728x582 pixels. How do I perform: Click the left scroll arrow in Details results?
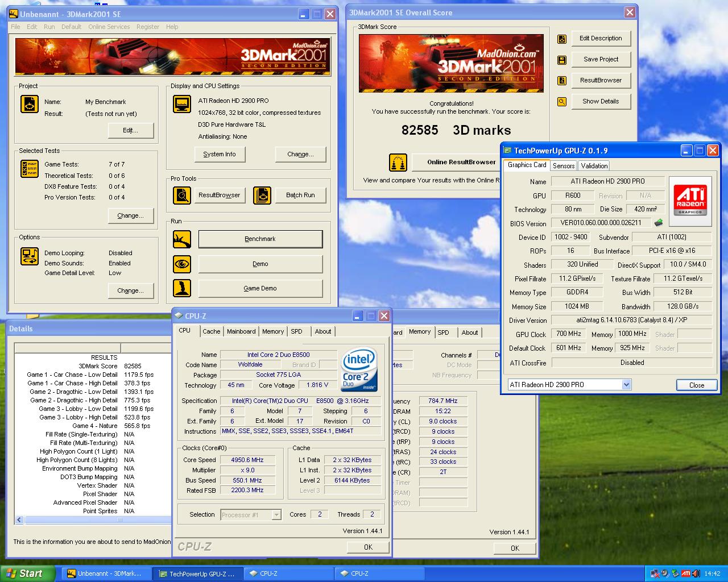point(19,519)
